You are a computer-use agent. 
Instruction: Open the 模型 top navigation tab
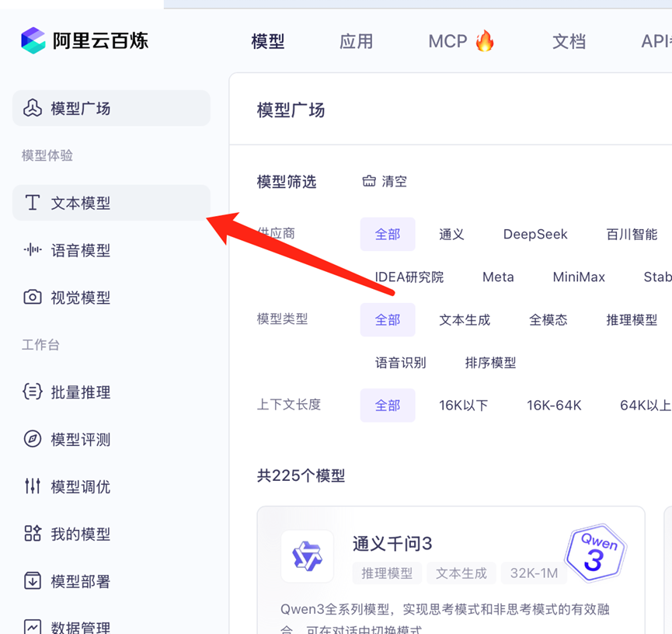pyautogui.click(x=268, y=42)
